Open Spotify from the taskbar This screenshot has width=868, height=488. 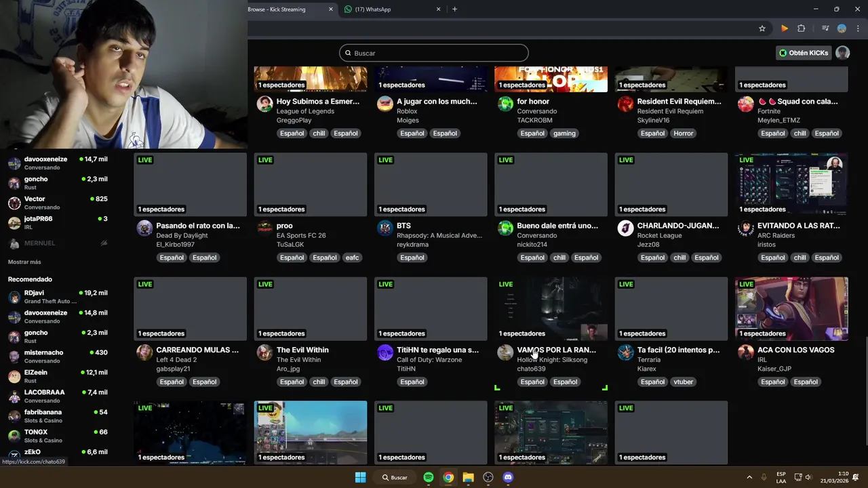point(429,477)
